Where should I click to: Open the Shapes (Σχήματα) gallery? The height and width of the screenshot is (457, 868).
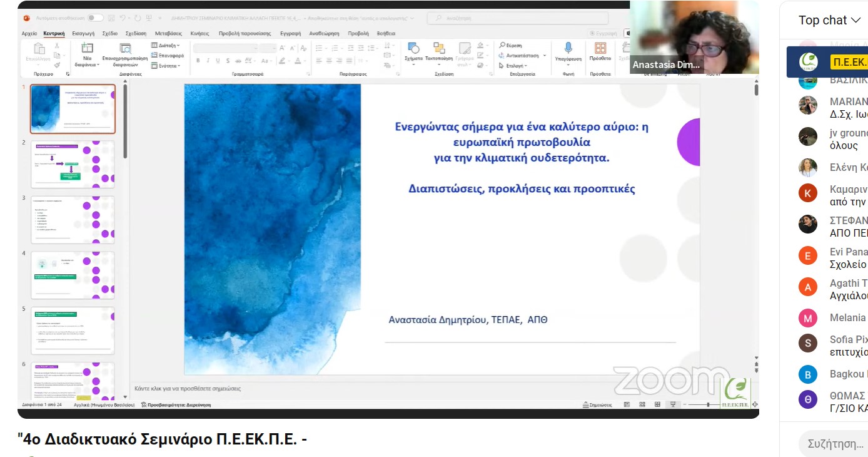(x=413, y=49)
